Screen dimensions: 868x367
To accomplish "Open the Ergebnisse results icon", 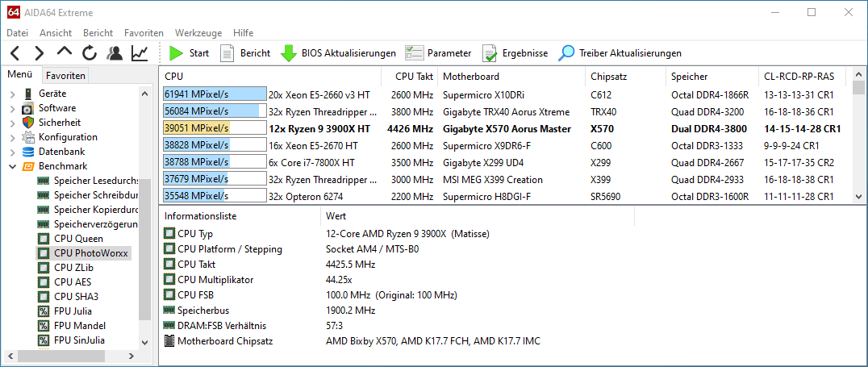I will [490, 53].
